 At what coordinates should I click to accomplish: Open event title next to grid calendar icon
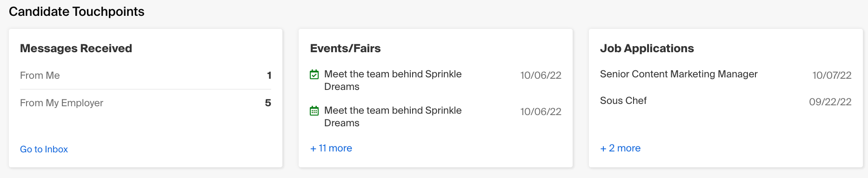pyautogui.click(x=393, y=116)
